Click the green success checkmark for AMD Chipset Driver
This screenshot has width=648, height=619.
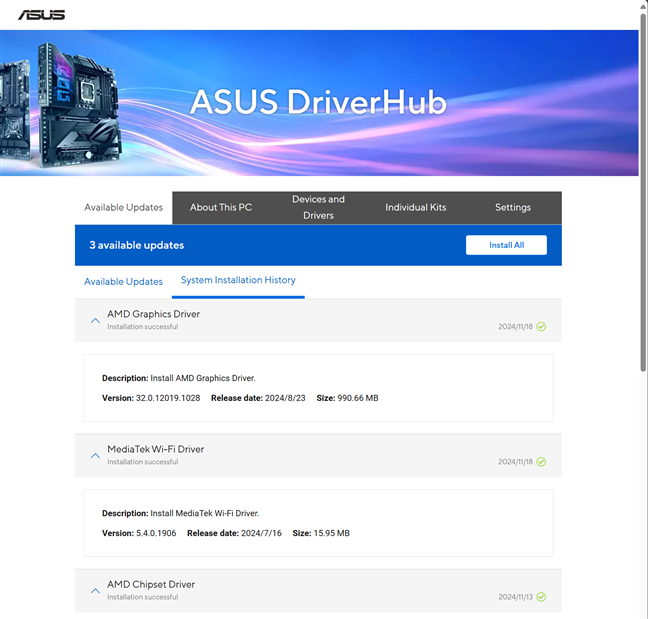coord(541,597)
